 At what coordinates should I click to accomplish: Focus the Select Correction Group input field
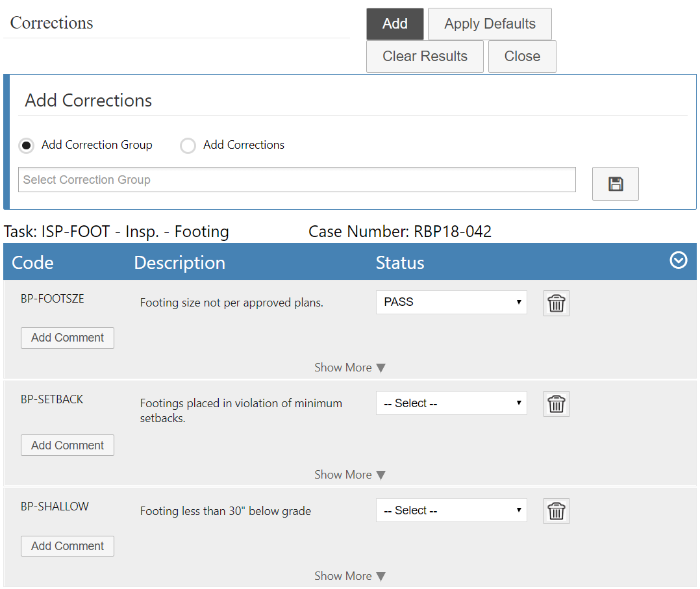(x=297, y=179)
